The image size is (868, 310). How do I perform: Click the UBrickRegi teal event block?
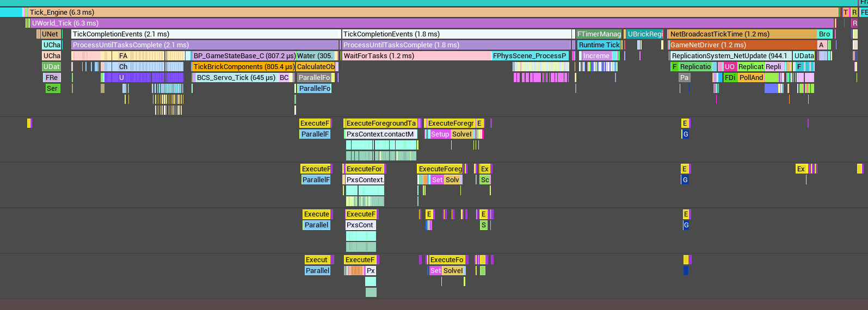click(645, 34)
